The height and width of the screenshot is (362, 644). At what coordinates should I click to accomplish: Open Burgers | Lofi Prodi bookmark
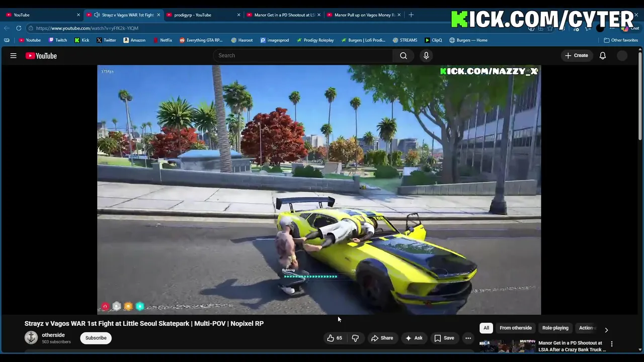click(363, 40)
